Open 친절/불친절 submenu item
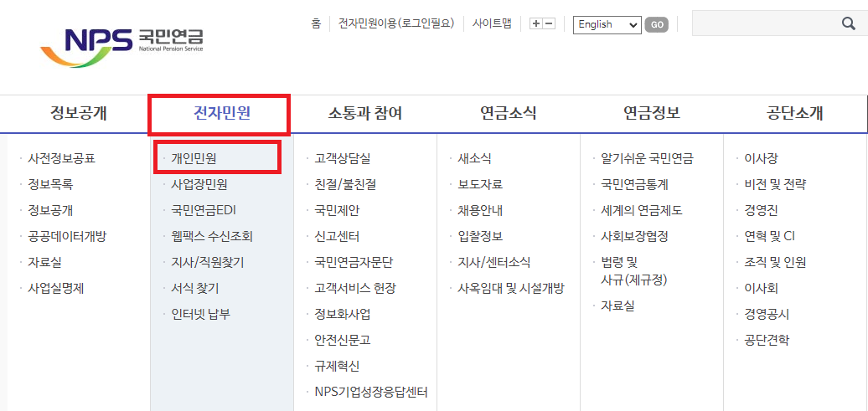The width and height of the screenshot is (868, 411). point(345,185)
